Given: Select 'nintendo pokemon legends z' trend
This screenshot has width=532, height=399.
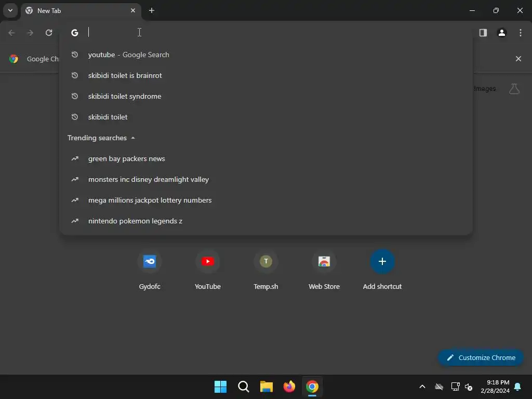Looking at the screenshot, I should pos(266,221).
